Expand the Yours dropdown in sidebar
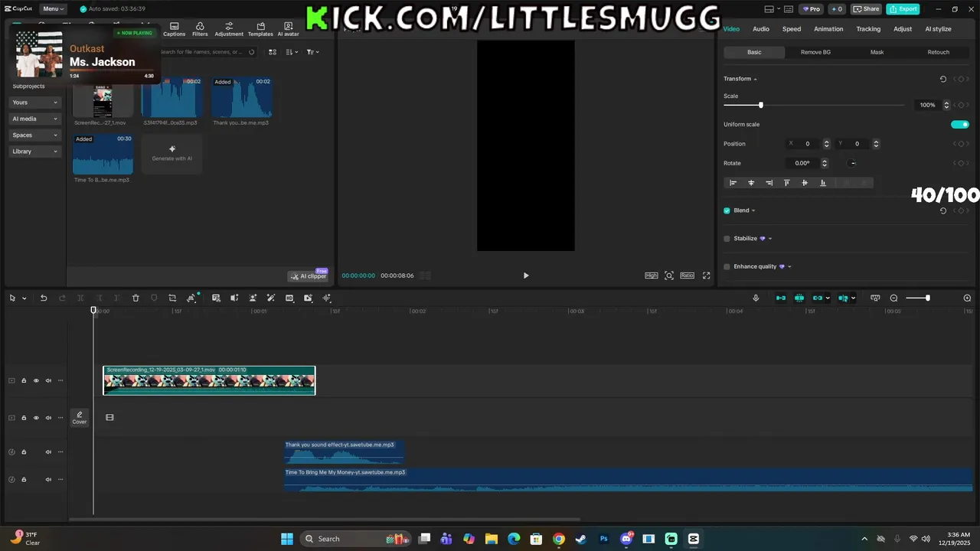 tap(35, 103)
